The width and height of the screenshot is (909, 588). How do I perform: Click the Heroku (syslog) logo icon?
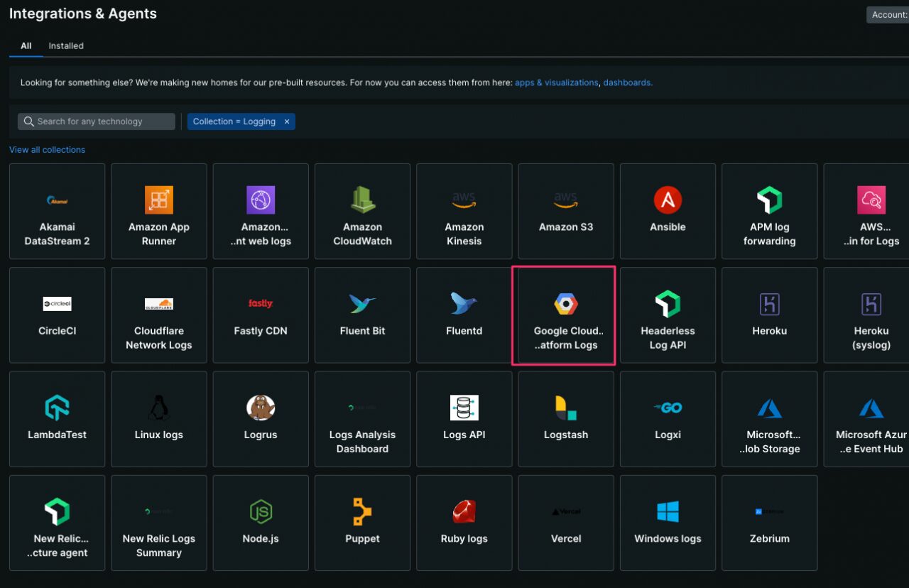pyautogui.click(x=871, y=304)
